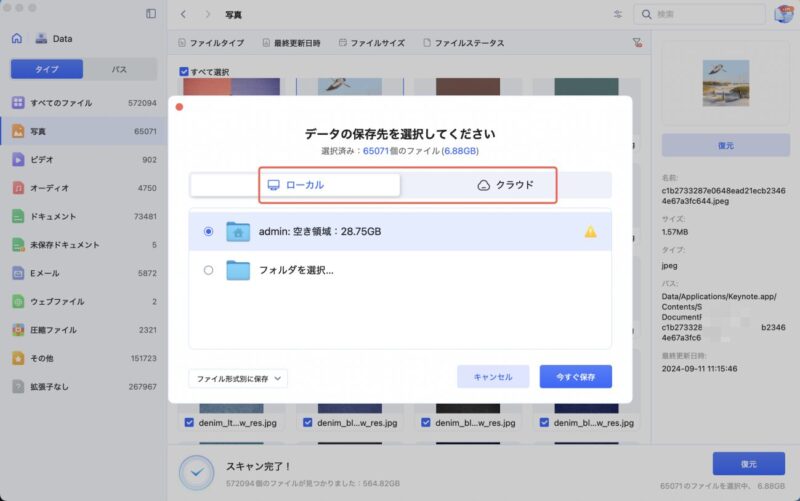This screenshot has width=800, height=501.
Task: Switch to the ローカル tab
Action: point(296,185)
